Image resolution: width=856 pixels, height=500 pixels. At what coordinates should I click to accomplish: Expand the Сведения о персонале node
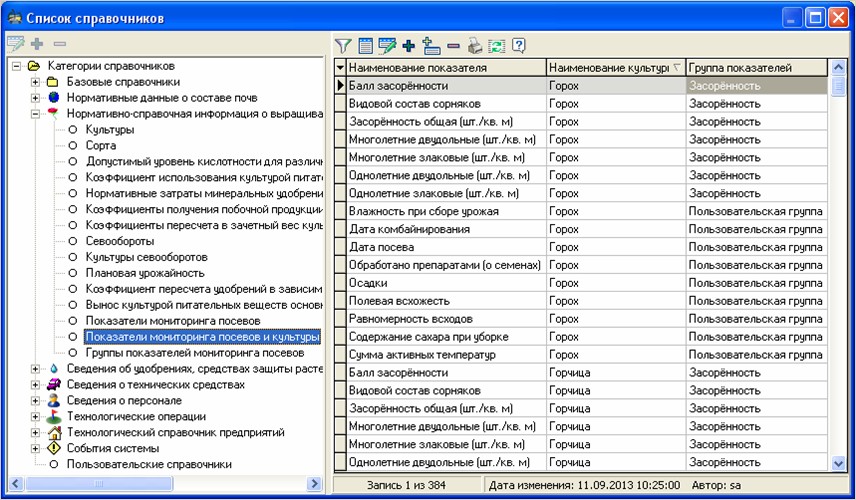point(36,401)
